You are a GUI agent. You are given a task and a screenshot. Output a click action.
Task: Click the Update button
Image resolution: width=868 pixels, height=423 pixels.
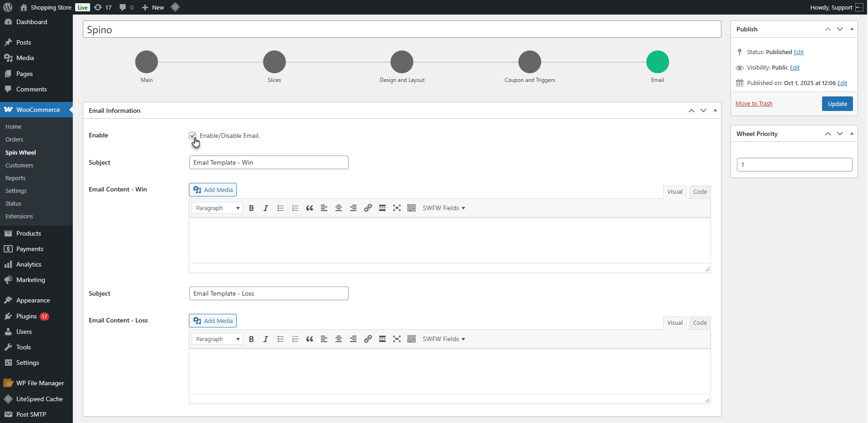(837, 104)
